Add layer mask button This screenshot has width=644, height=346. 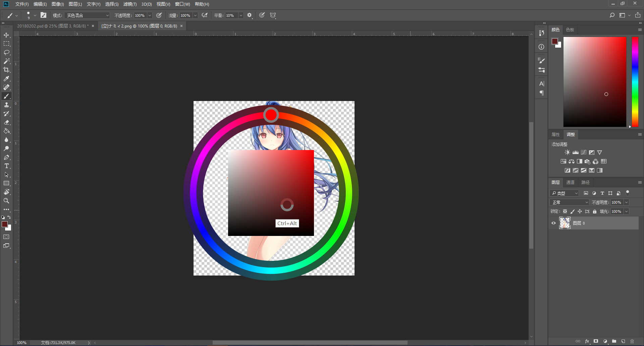point(596,341)
